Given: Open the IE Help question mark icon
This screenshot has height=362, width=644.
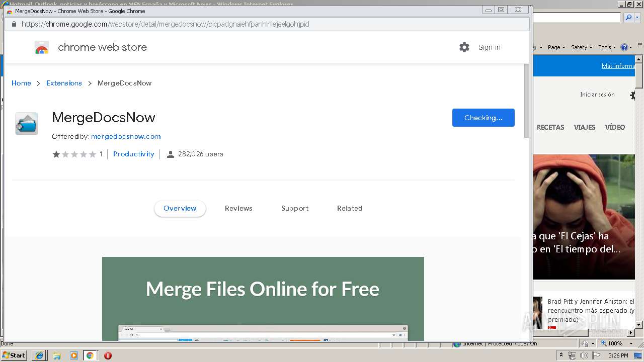Looking at the screenshot, I should (x=624, y=47).
